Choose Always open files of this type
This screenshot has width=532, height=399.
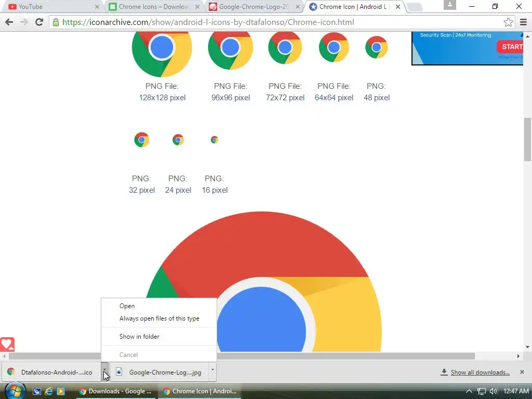click(159, 318)
